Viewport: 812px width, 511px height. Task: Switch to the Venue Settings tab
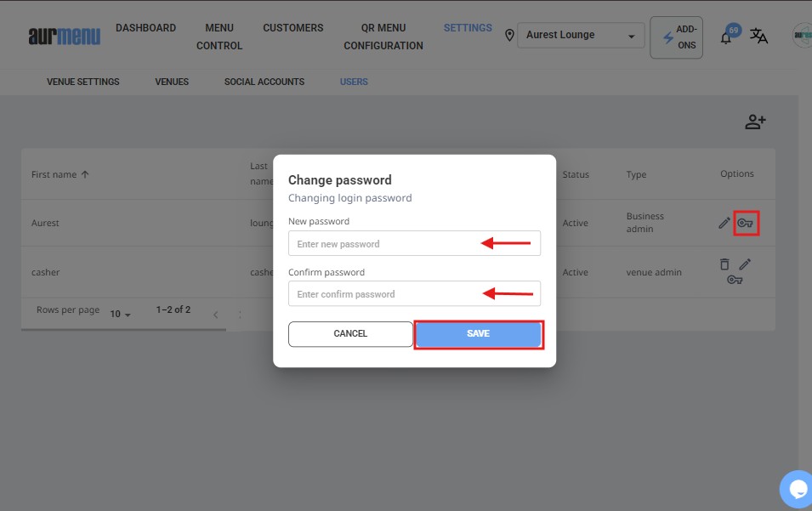point(82,82)
